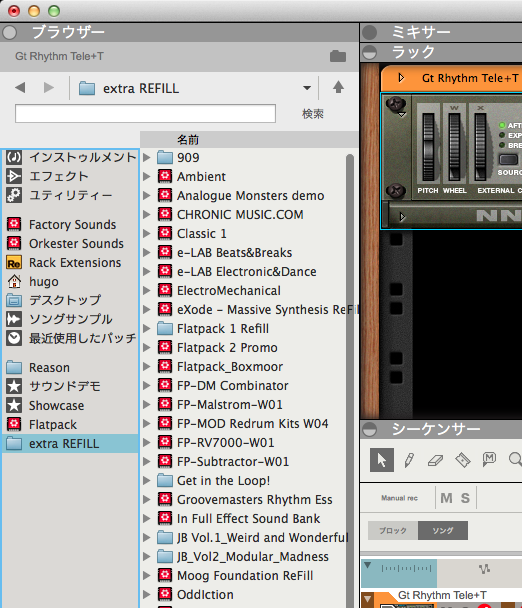Open Reason folder in sidebar
The width and height of the screenshot is (522, 608).
(38, 367)
